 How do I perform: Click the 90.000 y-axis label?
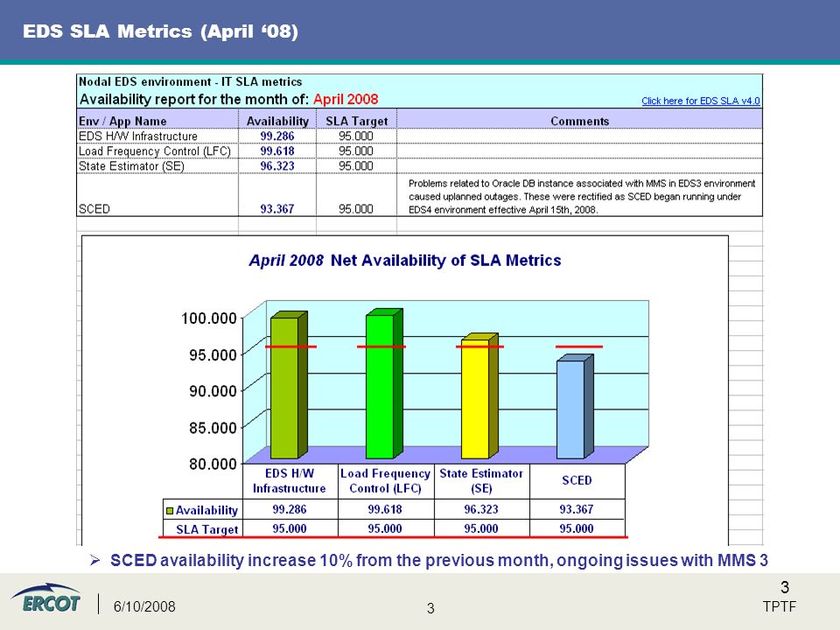(213, 391)
